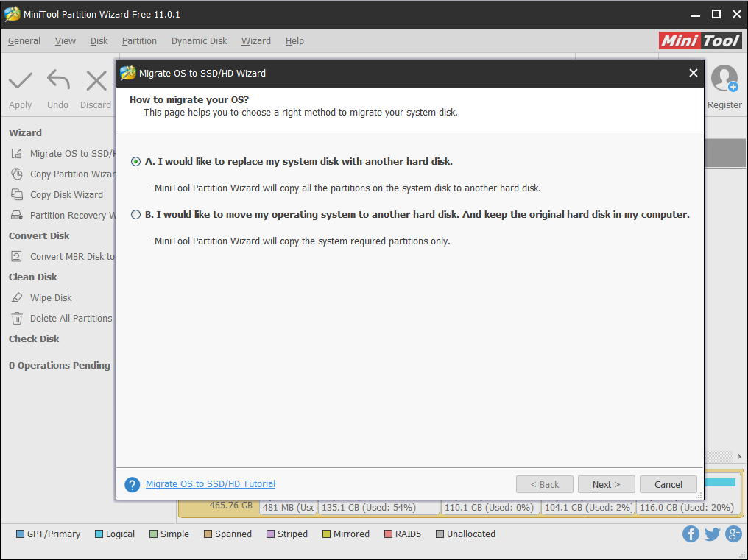Open the Partition Recovery Wizard
This screenshot has width=748, height=560.
[70, 215]
